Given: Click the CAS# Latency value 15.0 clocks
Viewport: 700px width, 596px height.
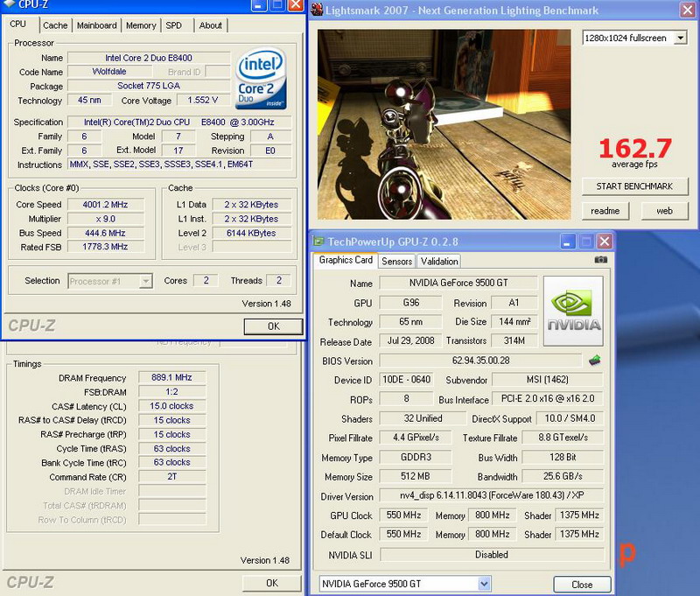Looking at the screenshot, I should pos(171,406).
